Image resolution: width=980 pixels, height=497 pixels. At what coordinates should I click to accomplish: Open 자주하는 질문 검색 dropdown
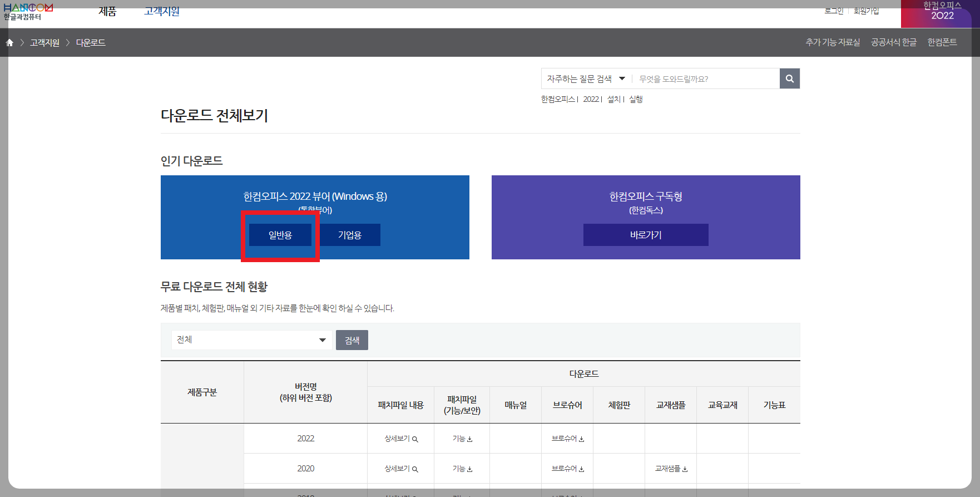(586, 79)
